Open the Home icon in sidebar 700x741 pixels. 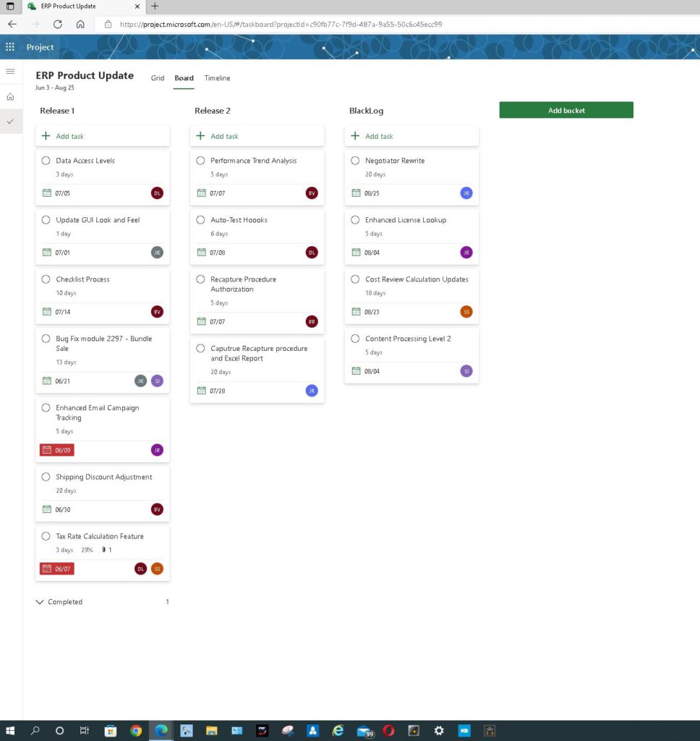[10, 96]
